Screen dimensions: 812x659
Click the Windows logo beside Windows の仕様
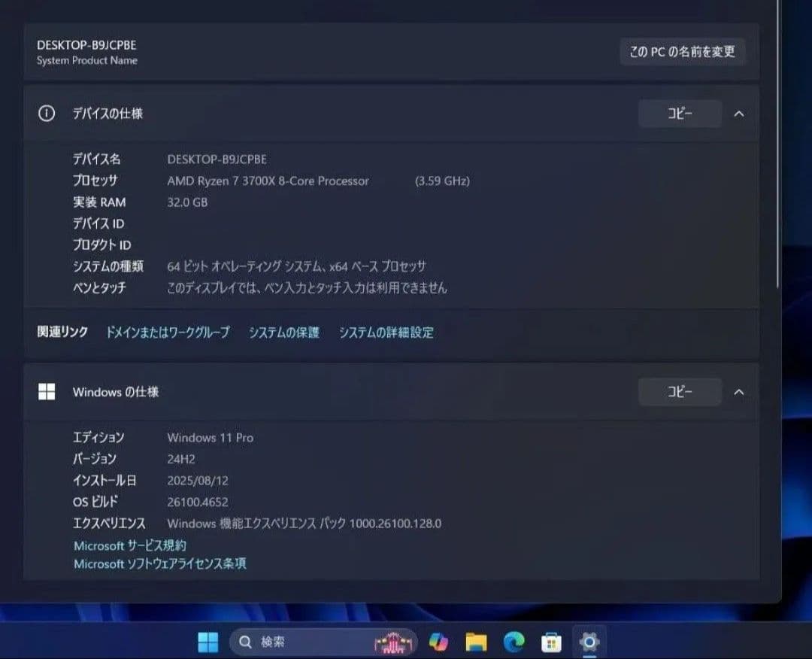tap(47, 392)
